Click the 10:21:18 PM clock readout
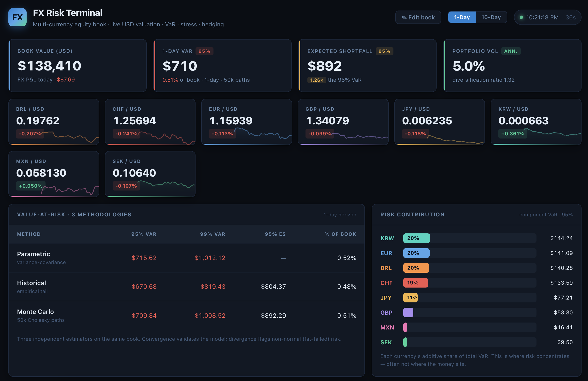 pyautogui.click(x=542, y=17)
